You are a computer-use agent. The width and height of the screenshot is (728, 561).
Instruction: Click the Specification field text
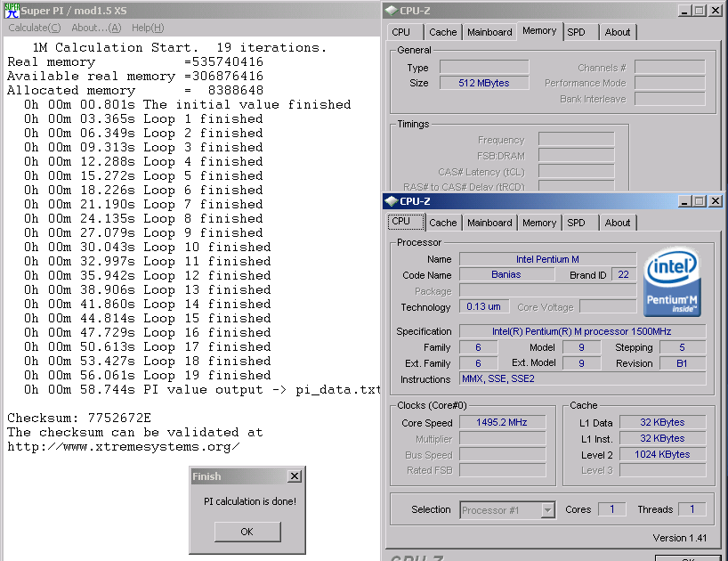tap(582, 331)
